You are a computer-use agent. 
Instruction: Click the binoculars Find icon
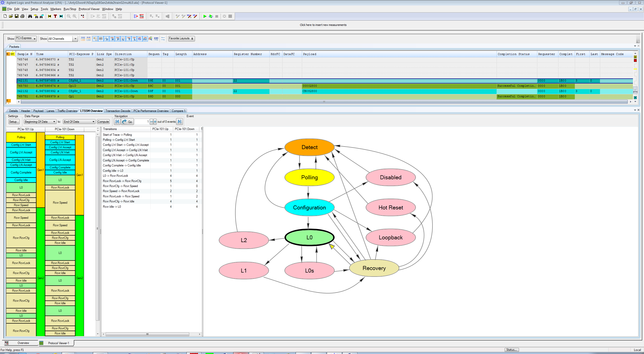[x=30, y=16]
